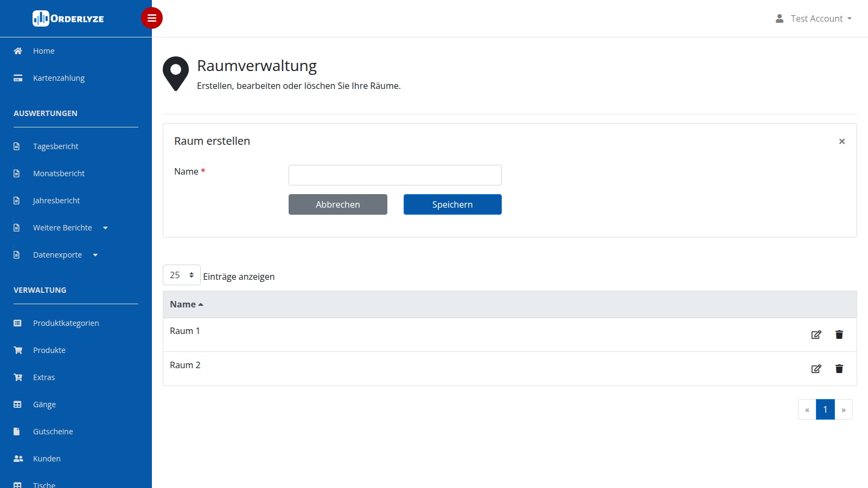
Task: Click the Raum erstellen panel title
Action: (212, 141)
